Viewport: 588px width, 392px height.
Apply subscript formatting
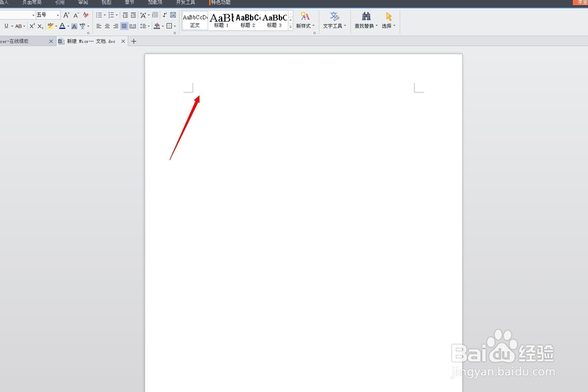tap(41, 26)
